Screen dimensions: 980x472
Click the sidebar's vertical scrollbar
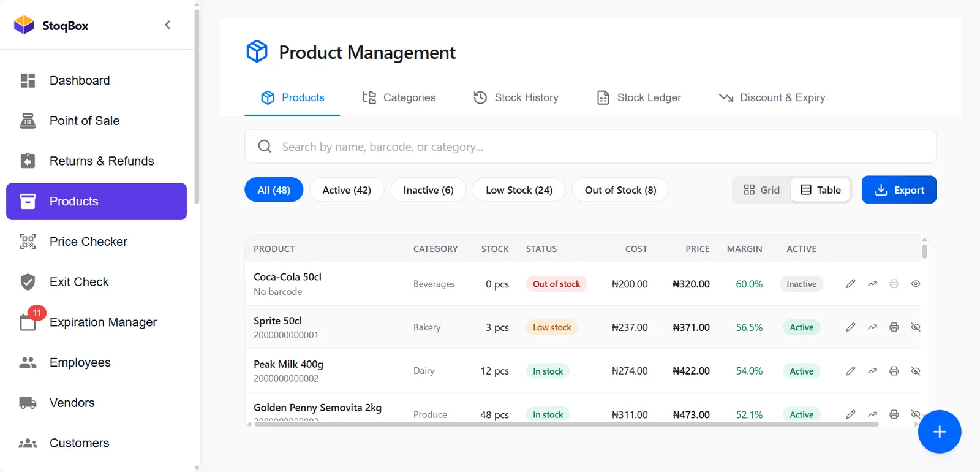pos(197,106)
